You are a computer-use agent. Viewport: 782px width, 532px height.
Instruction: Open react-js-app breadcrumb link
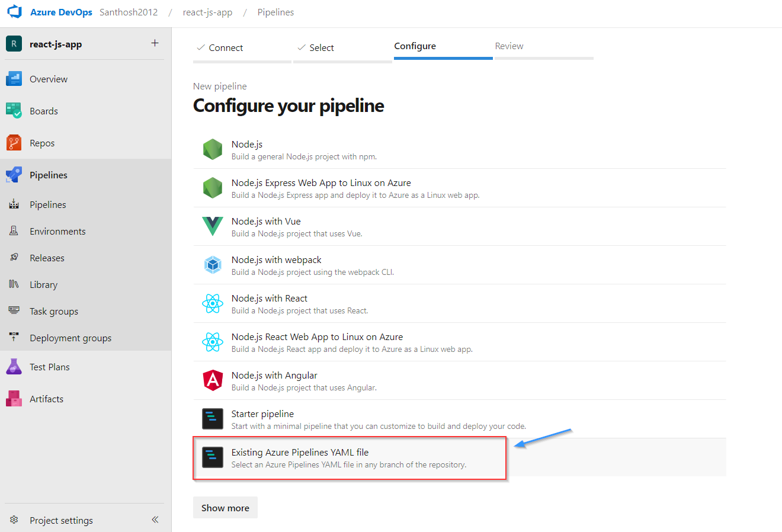coord(207,12)
